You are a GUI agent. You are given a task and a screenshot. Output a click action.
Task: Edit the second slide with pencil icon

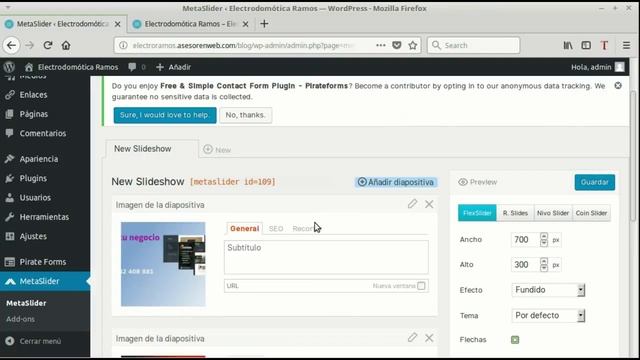click(x=412, y=337)
